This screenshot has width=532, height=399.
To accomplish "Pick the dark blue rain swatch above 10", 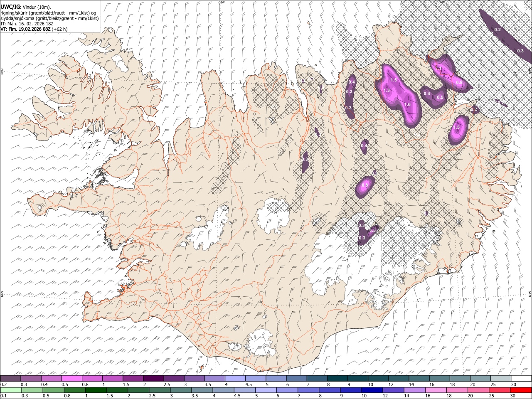I will (371, 390).
